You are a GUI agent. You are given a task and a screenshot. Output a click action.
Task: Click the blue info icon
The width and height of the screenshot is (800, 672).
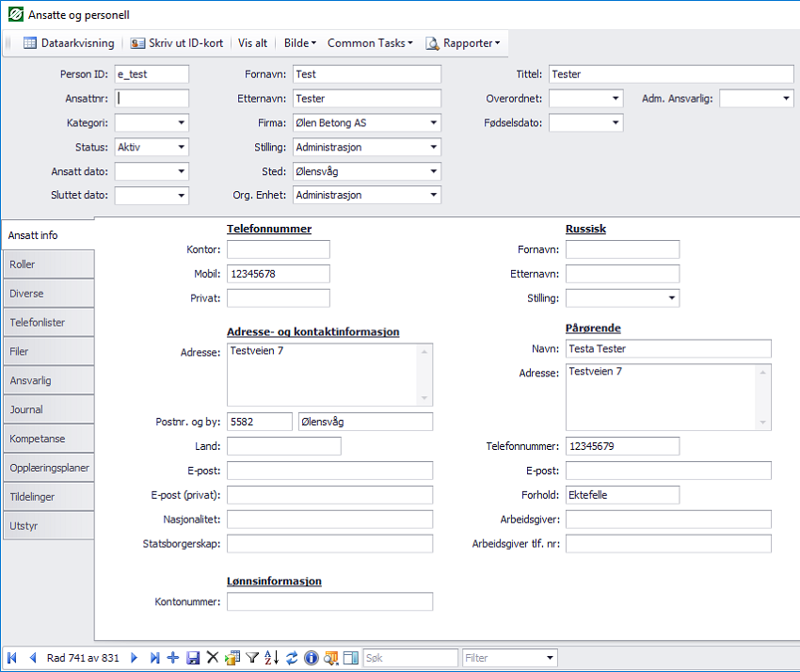click(312, 658)
